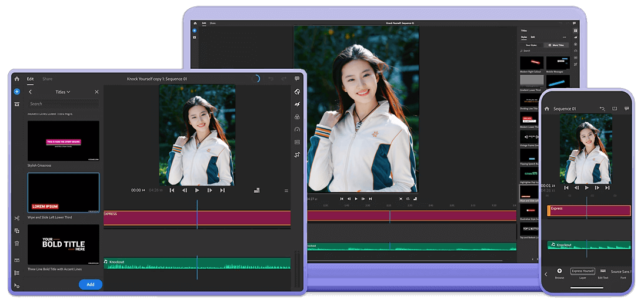
Task: Play the preview on the phone
Action: click(586, 187)
